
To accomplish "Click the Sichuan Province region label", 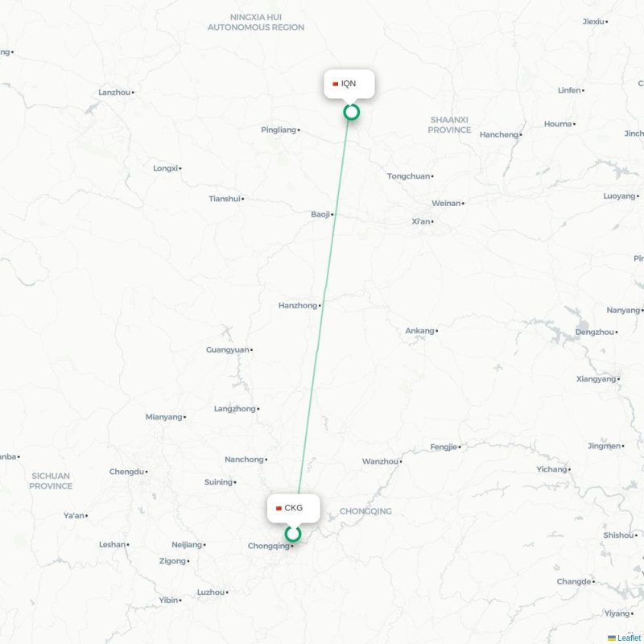I will pyautogui.click(x=51, y=481).
